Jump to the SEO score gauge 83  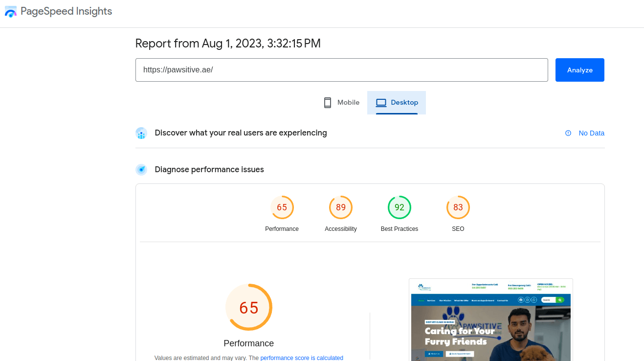[458, 207]
